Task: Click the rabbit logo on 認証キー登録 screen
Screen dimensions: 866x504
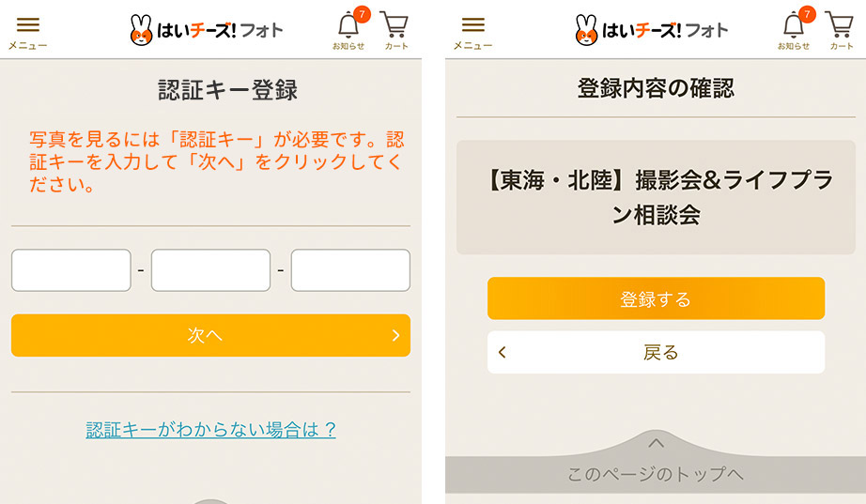Action: [144, 30]
